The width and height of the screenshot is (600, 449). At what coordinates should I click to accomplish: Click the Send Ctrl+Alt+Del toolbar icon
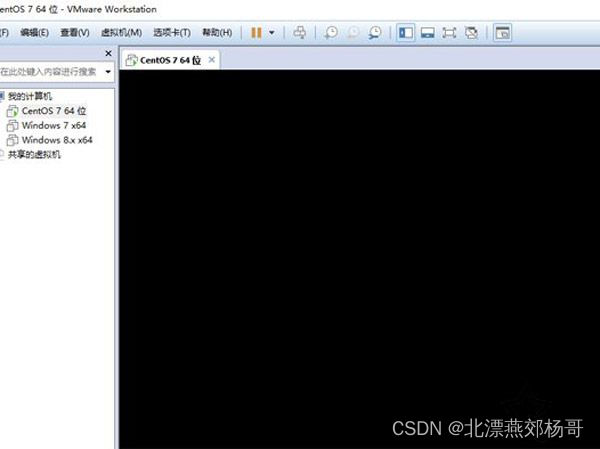tap(300, 33)
